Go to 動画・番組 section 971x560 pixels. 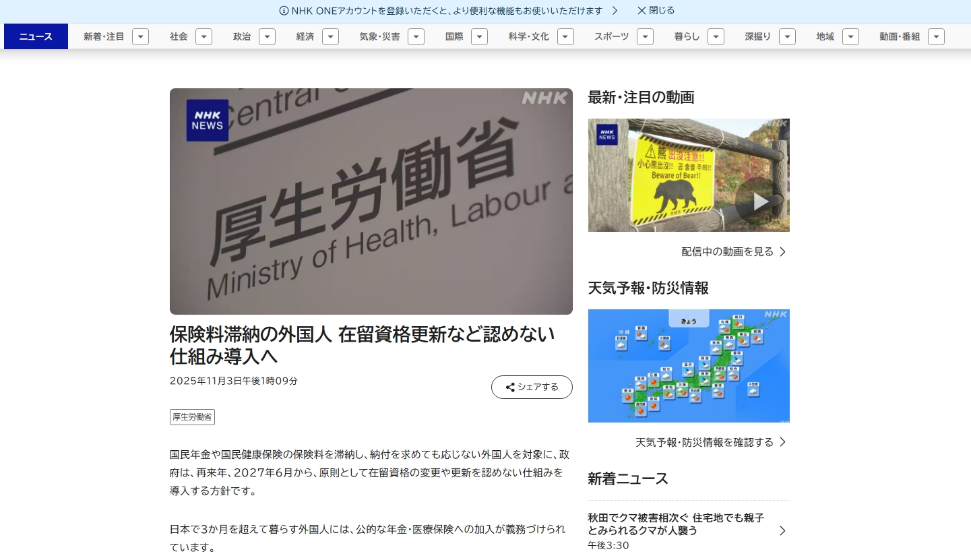click(x=900, y=37)
